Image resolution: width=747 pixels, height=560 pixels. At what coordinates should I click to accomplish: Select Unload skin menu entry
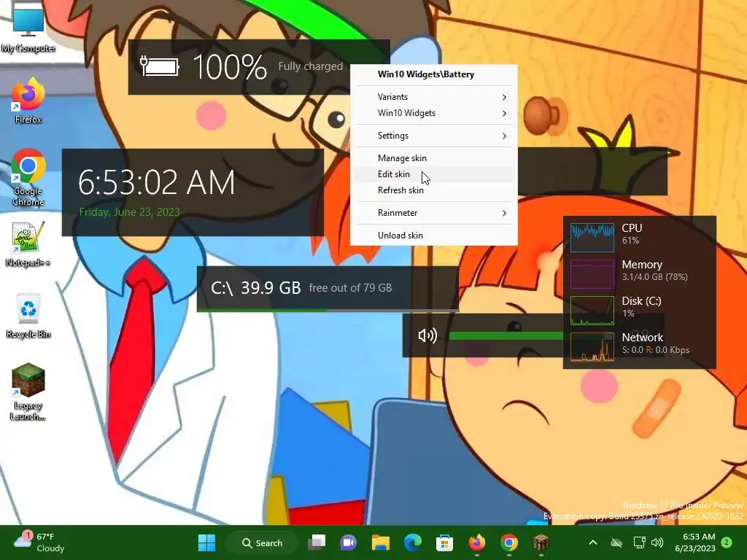pos(433,236)
